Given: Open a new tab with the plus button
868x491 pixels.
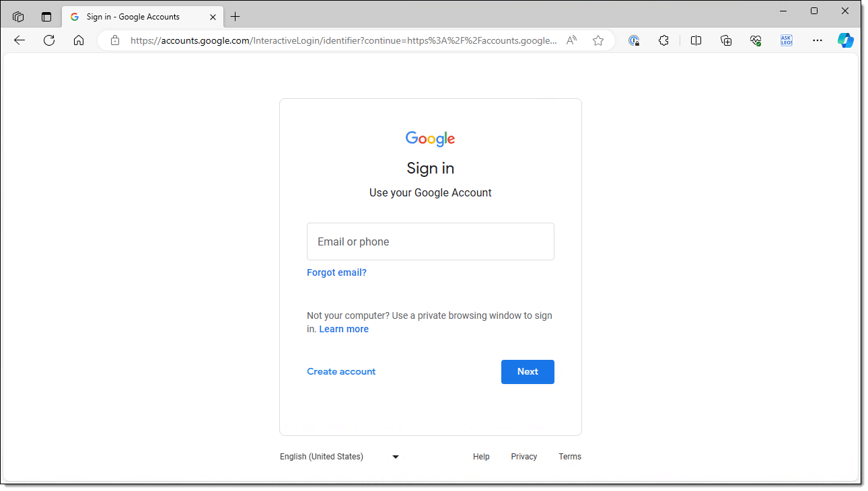Looking at the screenshot, I should pyautogui.click(x=235, y=17).
